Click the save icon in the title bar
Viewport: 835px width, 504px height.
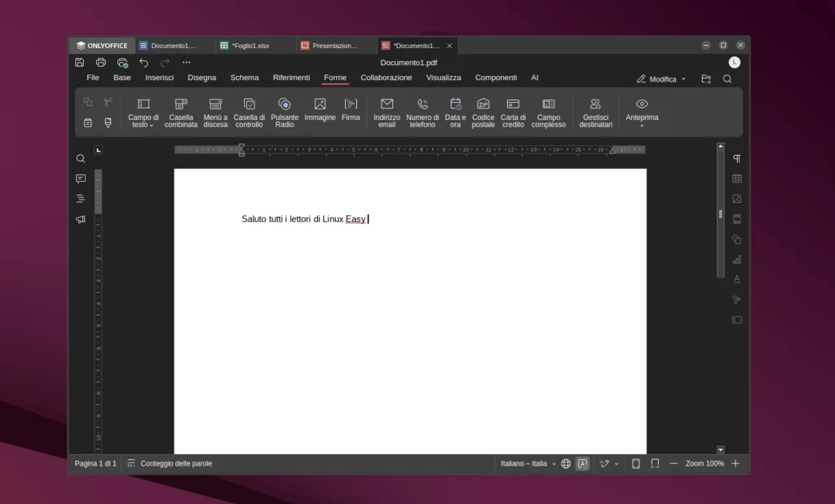click(79, 62)
